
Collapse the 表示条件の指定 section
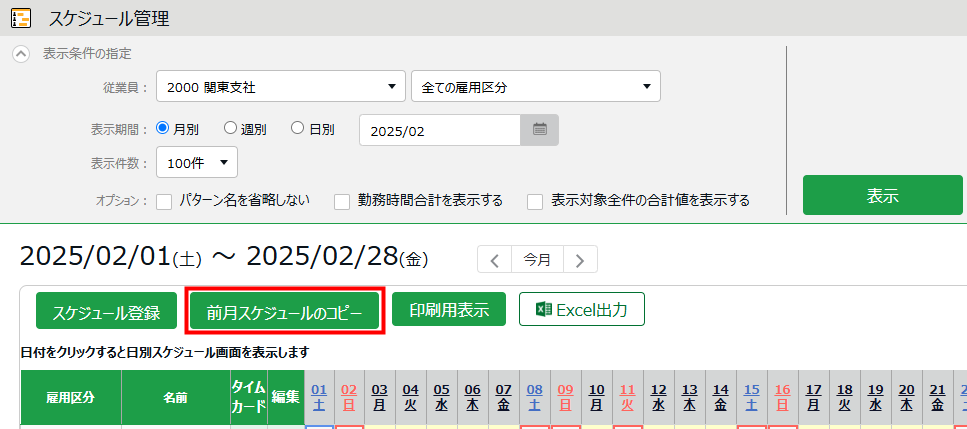point(21,54)
